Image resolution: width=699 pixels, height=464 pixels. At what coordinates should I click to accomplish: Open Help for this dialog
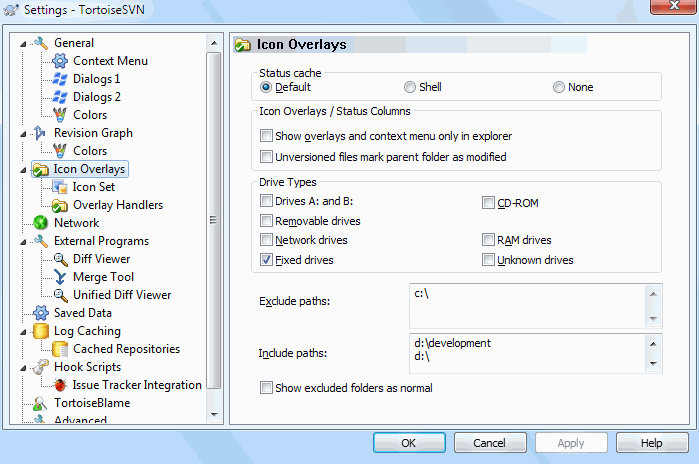coord(652,443)
